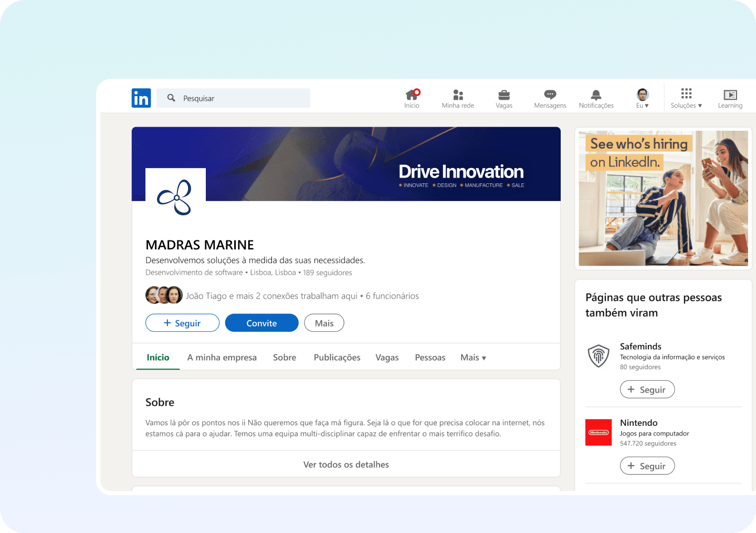Screen dimensions: 756x533
Task: Click the 547.720 seguidores text
Action: (x=648, y=444)
